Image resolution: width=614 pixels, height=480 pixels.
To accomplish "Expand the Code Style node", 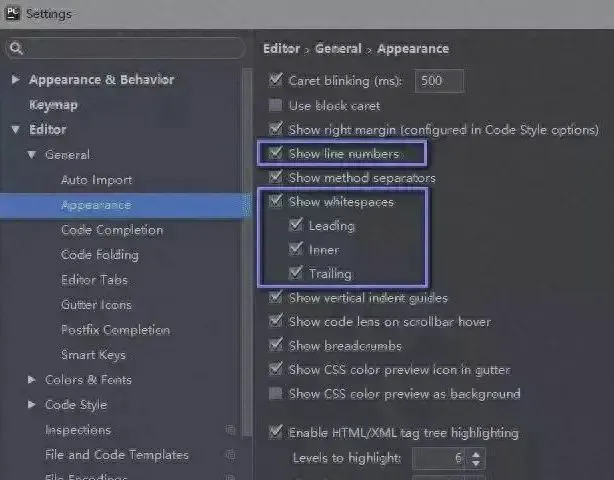I will point(32,405).
